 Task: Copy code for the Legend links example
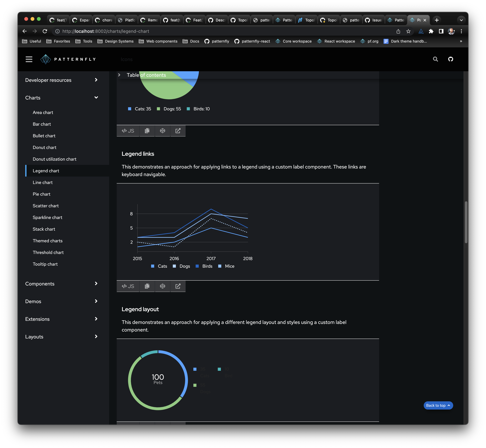tap(147, 286)
